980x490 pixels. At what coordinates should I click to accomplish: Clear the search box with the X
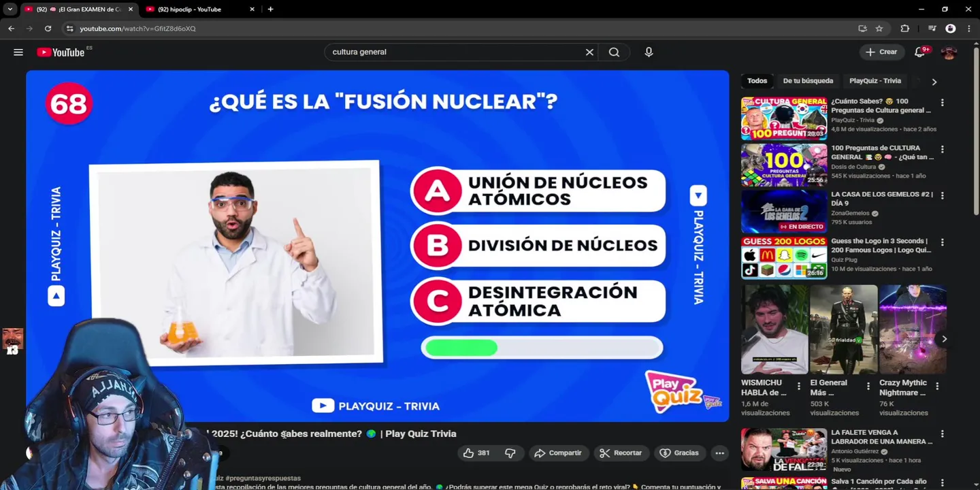click(589, 52)
